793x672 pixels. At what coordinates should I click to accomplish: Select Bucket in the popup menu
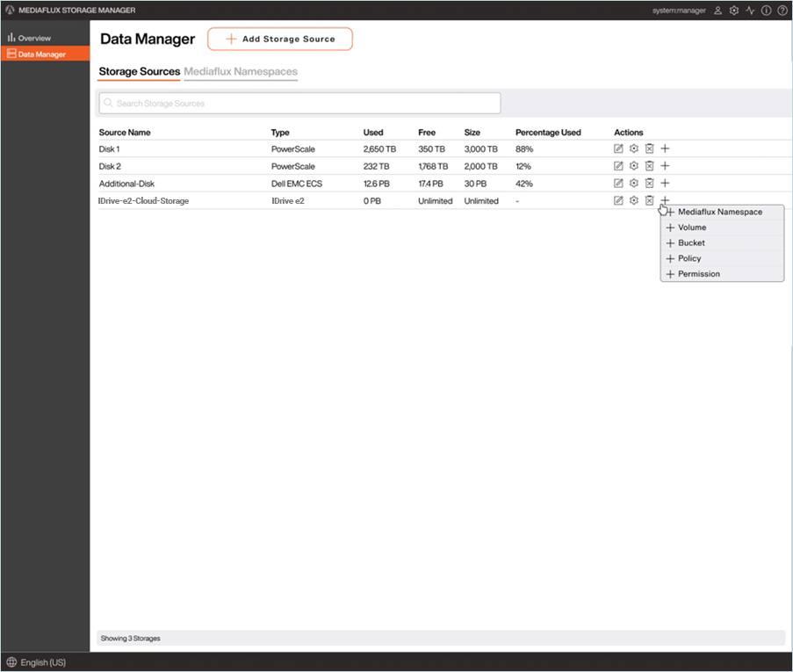click(x=691, y=242)
